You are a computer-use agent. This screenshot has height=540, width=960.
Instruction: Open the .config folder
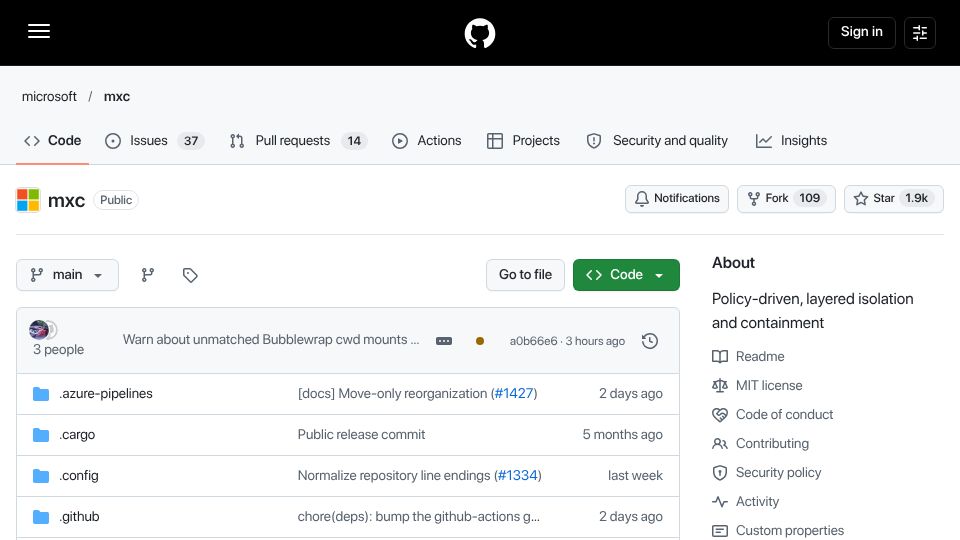(79, 476)
